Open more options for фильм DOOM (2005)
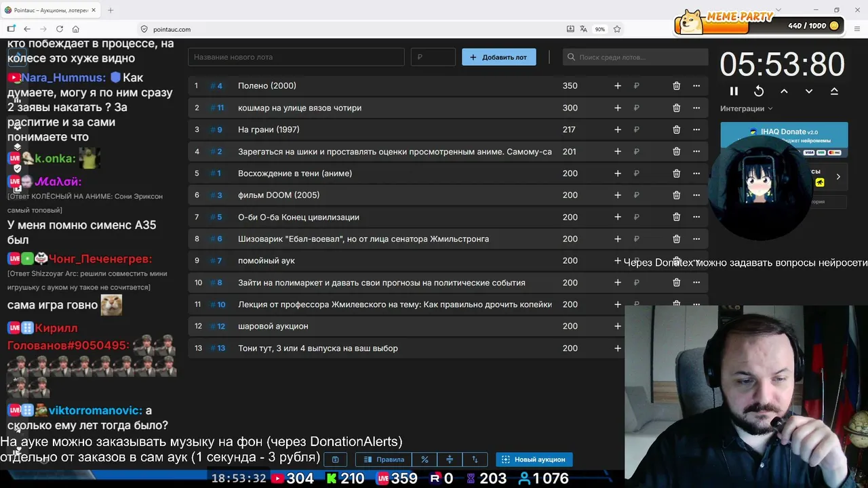The width and height of the screenshot is (868, 488). 696,195
